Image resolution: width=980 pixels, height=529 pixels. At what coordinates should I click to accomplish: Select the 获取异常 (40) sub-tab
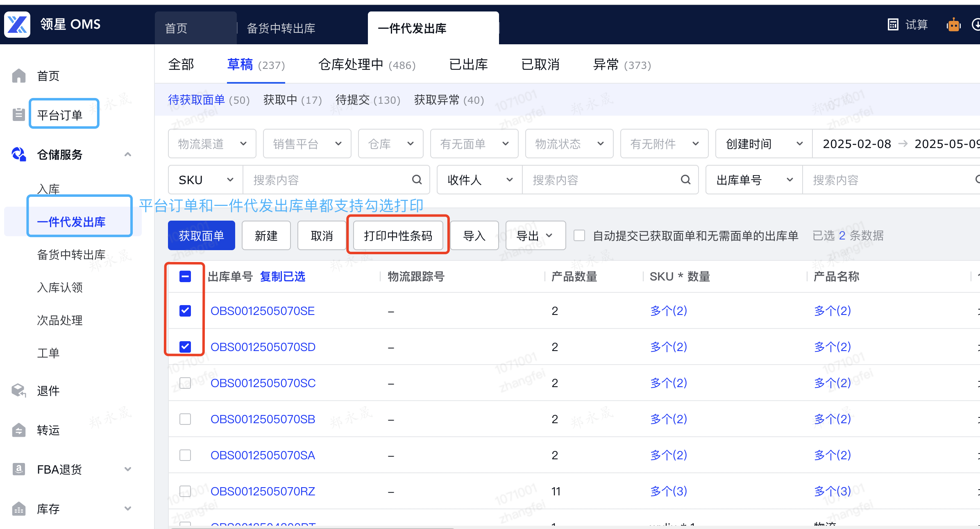pos(449,100)
